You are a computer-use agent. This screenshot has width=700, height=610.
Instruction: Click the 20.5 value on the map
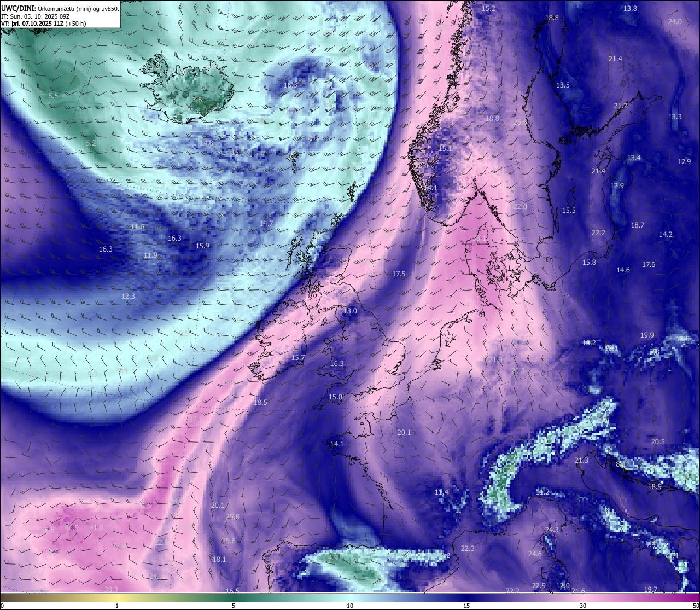(658, 441)
